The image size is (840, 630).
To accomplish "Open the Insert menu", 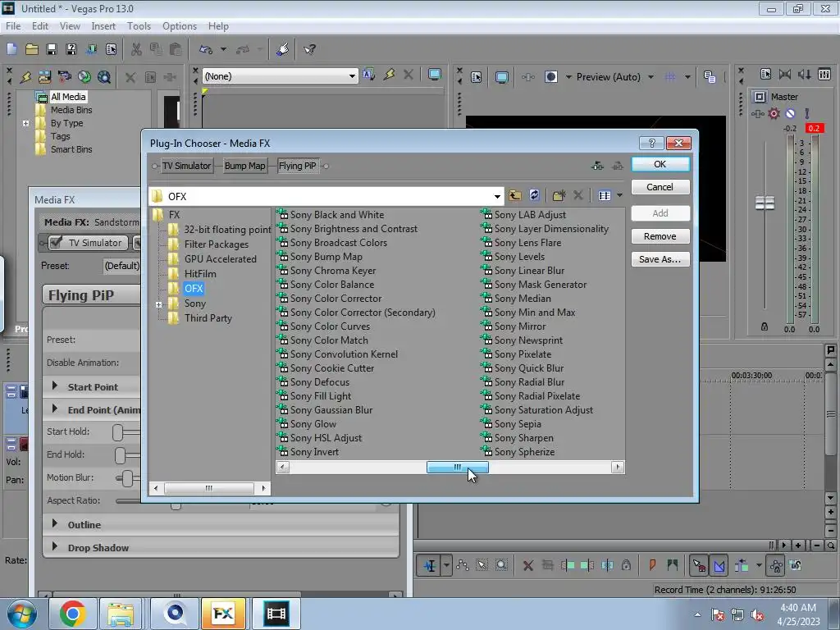I will point(103,25).
